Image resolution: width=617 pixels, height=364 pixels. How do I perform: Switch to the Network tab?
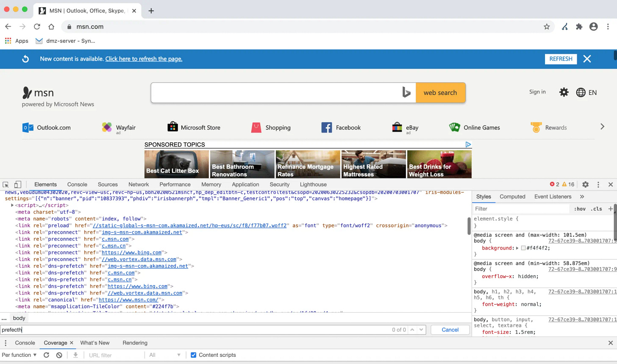click(x=139, y=184)
